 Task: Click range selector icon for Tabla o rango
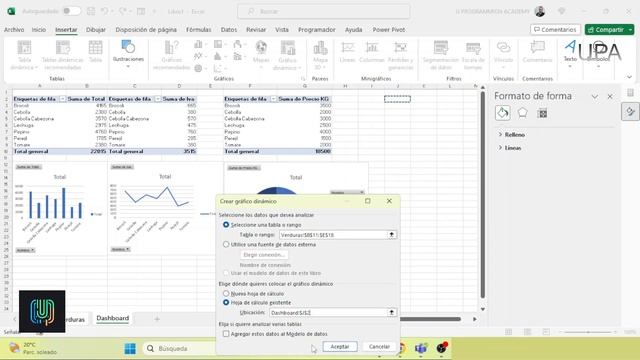391,235
